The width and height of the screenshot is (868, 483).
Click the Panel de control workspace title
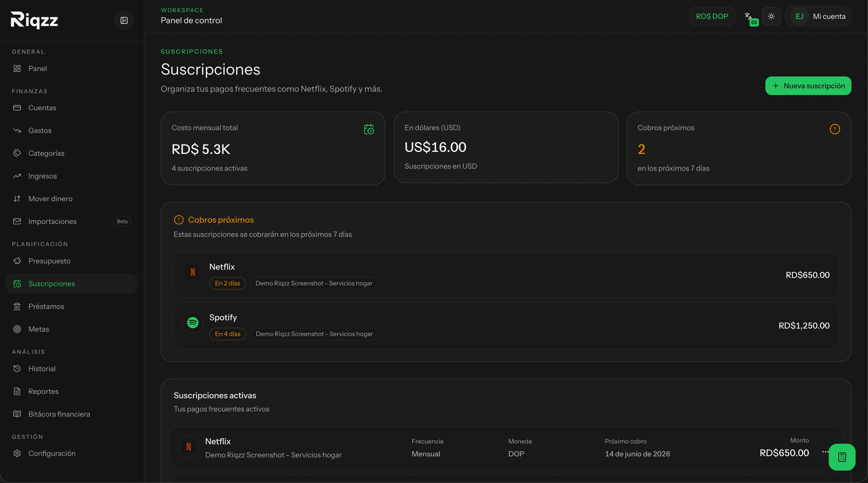click(x=191, y=20)
